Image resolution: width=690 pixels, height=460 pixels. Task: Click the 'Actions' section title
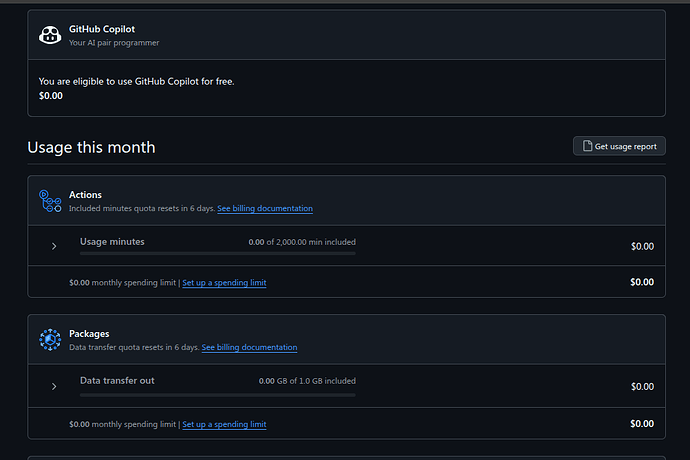pyautogui.click(x=85, y=195)
